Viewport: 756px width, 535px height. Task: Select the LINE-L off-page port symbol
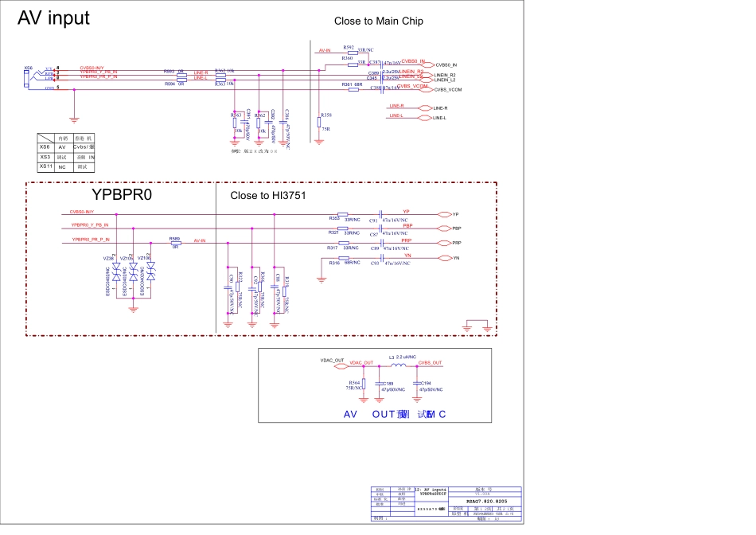coord(425,118)
